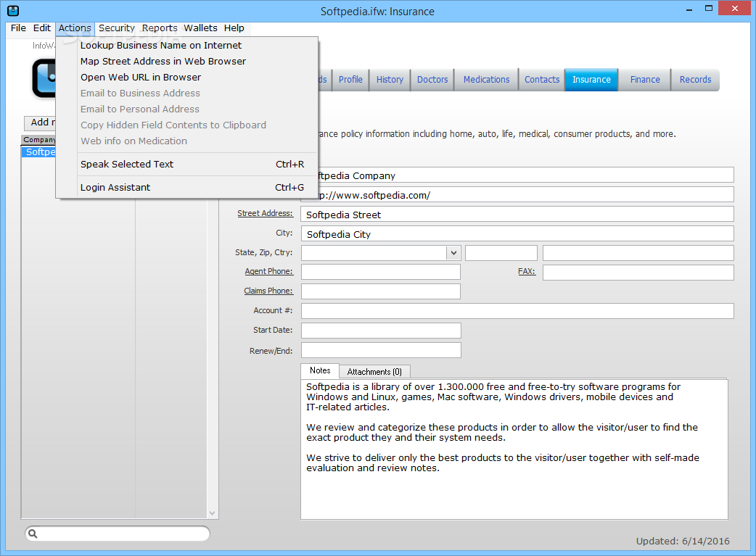Click the Account # input field
Viewport: 756px width, 556px height.
pos(517,311)
